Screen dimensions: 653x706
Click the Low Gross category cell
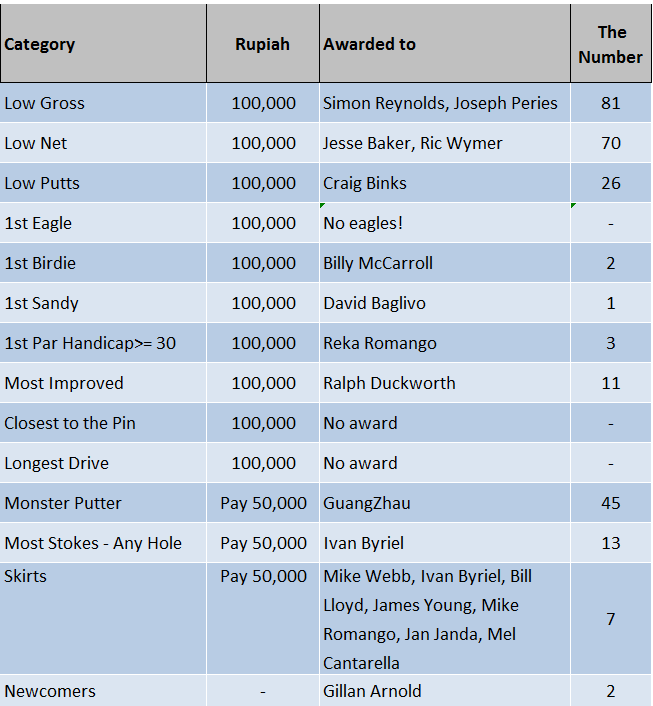[45, 103]
